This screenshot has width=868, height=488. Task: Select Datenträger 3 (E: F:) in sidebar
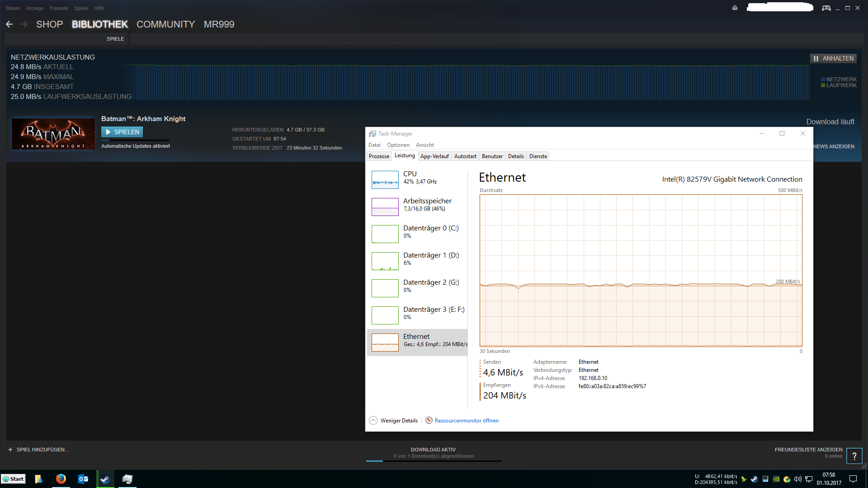[x=417, y=315]
